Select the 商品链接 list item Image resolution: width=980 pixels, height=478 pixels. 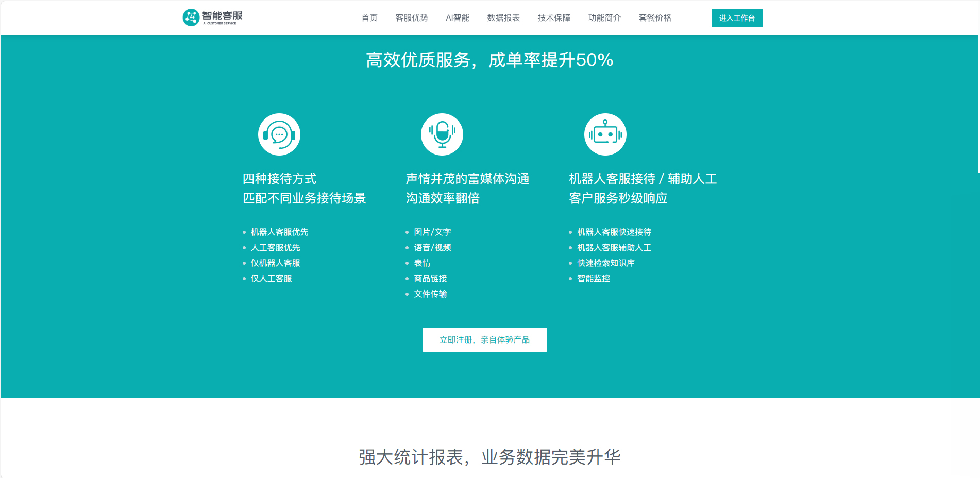[x=430, y=279]
